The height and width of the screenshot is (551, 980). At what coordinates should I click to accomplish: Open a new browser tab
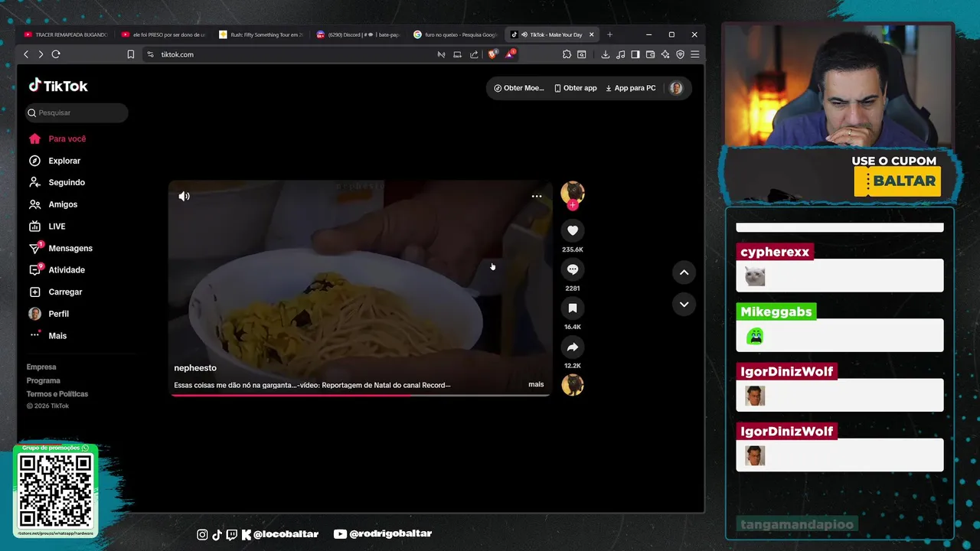point(610,34)
